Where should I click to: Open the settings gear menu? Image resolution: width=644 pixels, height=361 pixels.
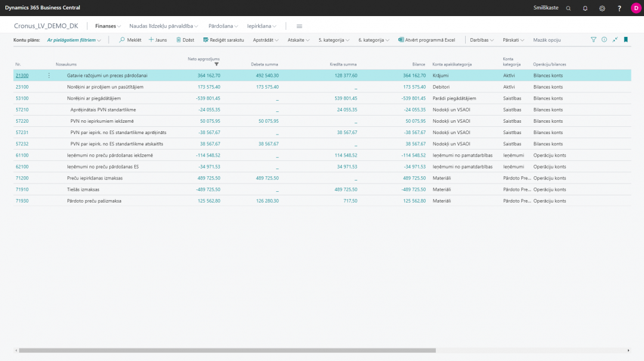pos(602,8)
